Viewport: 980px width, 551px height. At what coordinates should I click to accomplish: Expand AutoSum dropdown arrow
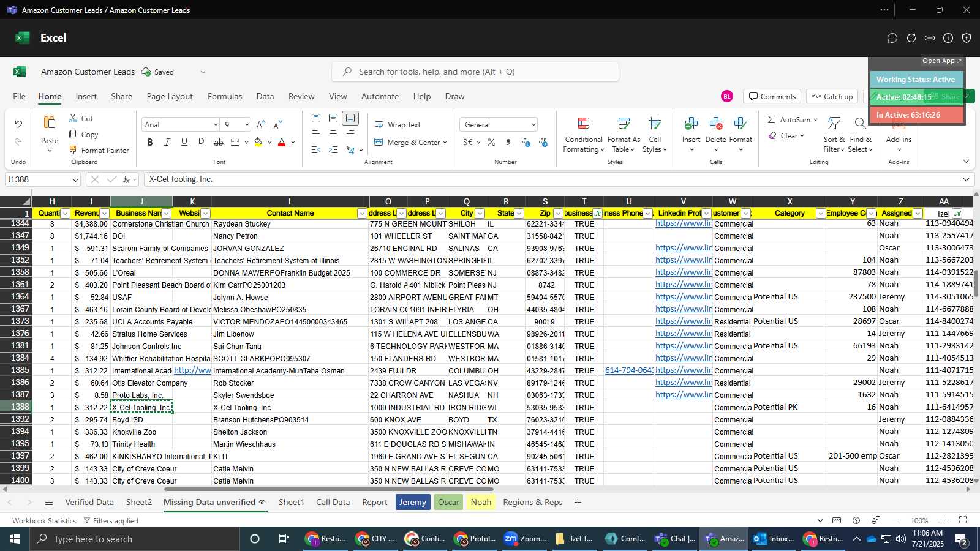click(815, 119)
